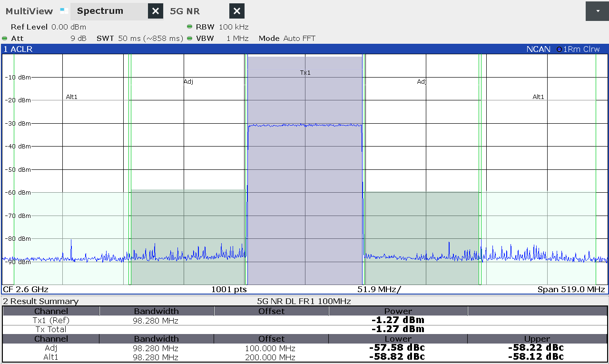Switch to the Spectrum tab
The image size is (609, 364).
click(x=100, y=11)
